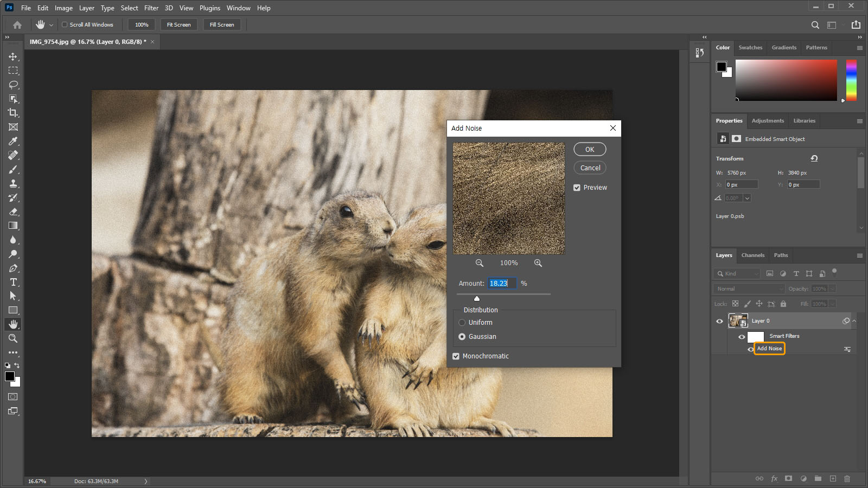Click Reset Transform icon in Properties

(814, 158)
